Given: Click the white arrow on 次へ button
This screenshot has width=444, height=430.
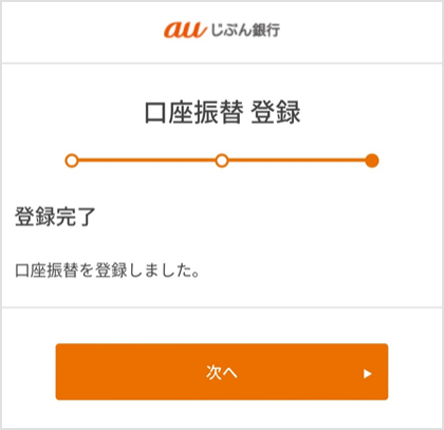Looking at the screenshot, I should (x=367, y=374).
